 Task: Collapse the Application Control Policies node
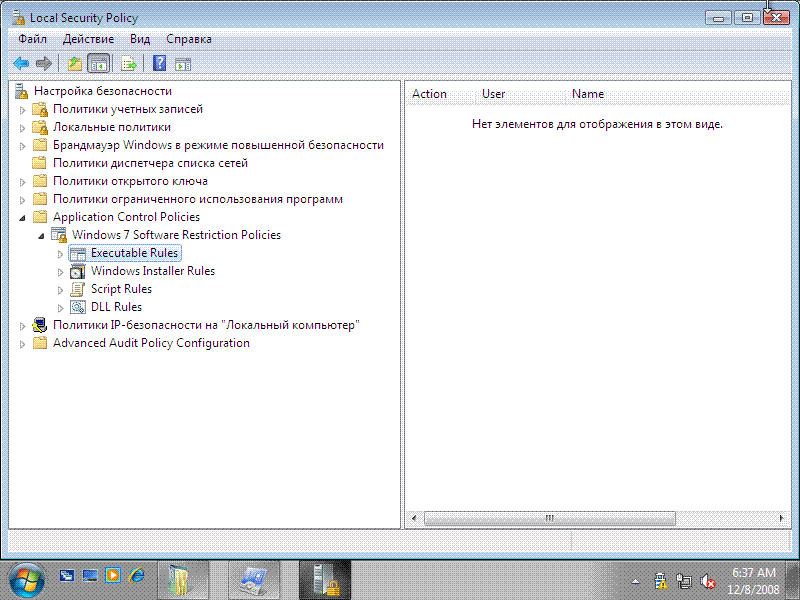pos(22,218)
